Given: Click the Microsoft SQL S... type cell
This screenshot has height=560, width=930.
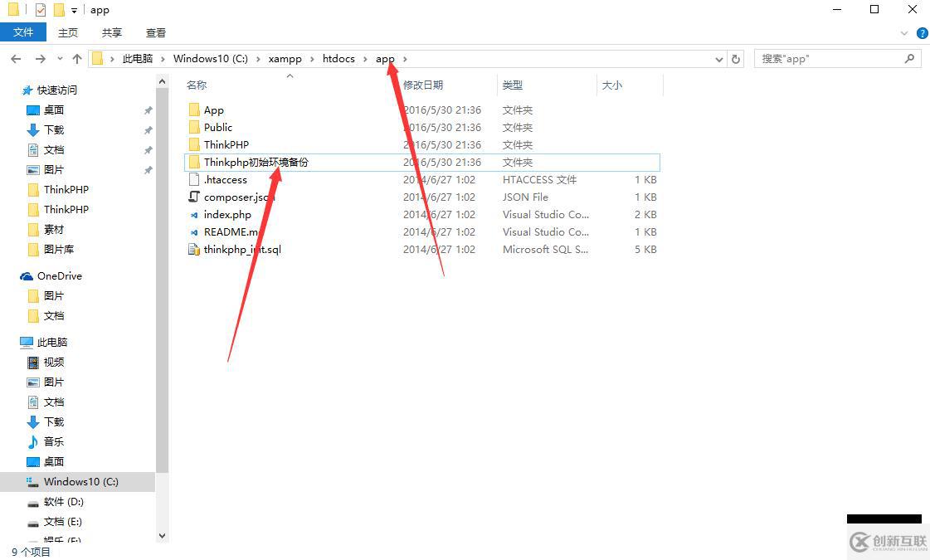Looking at the screenshot, I should (x=545, y=249).
